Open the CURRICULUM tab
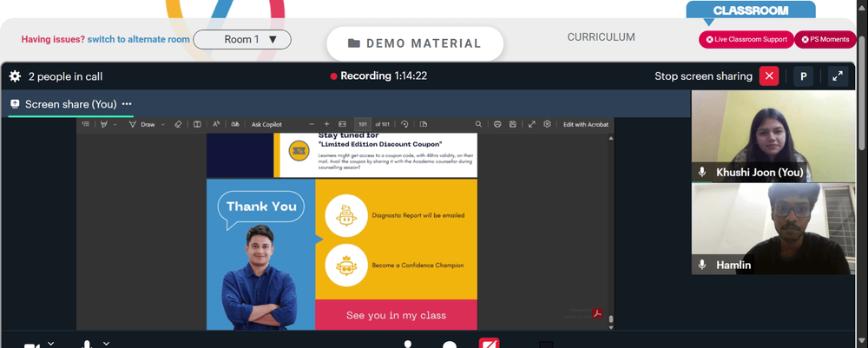 (601, 37)
